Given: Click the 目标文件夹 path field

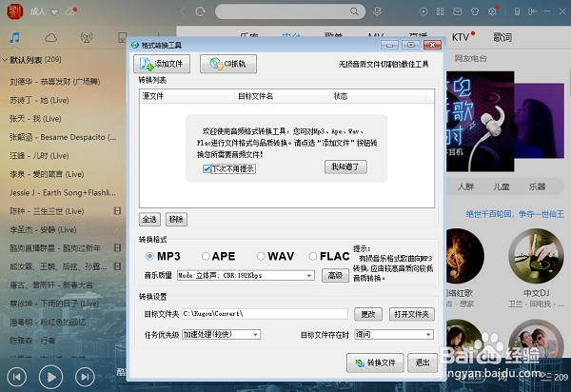Looking at the screenshot, I should click(265, 314).
